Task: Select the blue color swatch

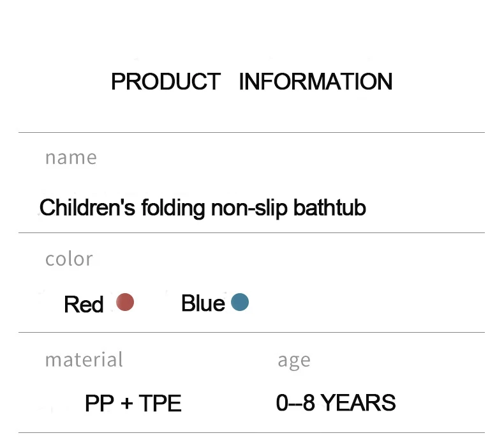Action: click(x=240, y=302)
